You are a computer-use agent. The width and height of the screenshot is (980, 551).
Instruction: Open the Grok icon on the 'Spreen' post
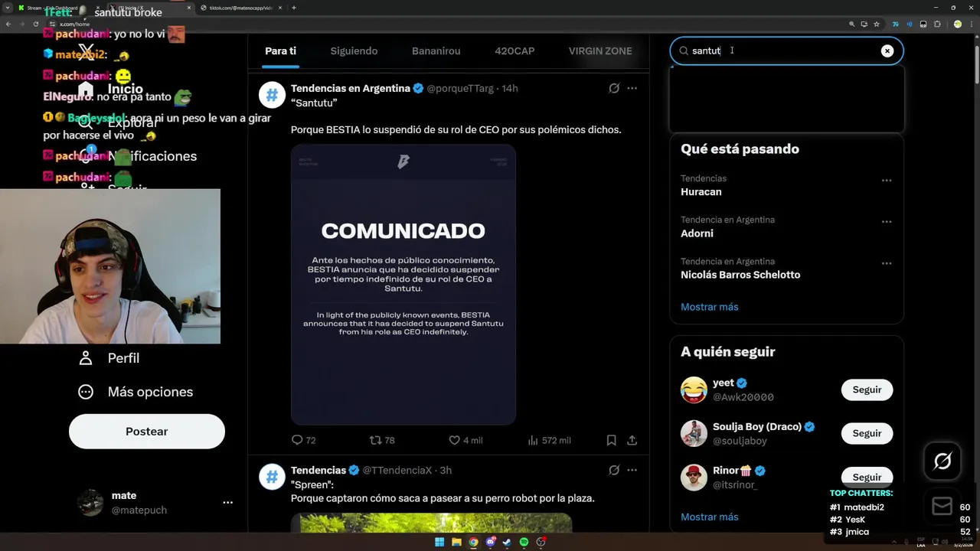[x=614, y=470]
